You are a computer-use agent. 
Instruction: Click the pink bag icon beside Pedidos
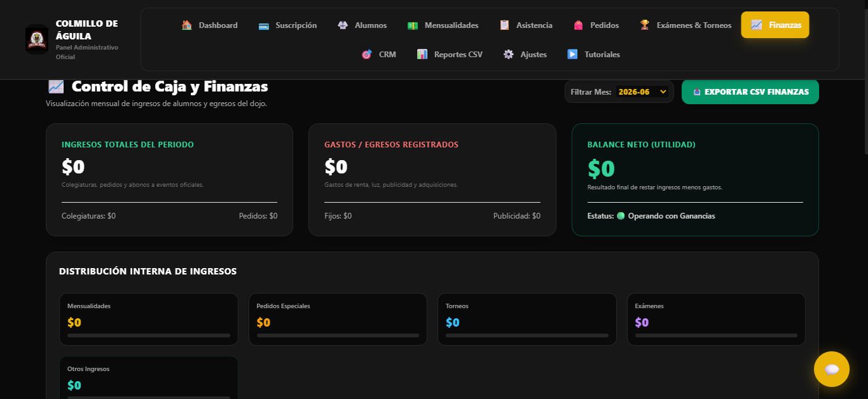pos(578,25)
